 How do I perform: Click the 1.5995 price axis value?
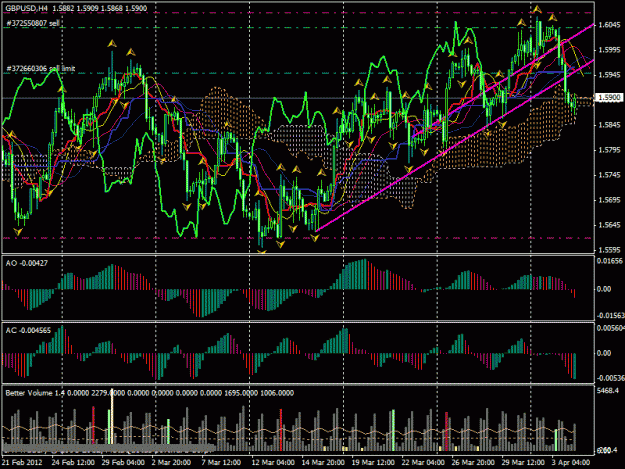coord(609,50)
